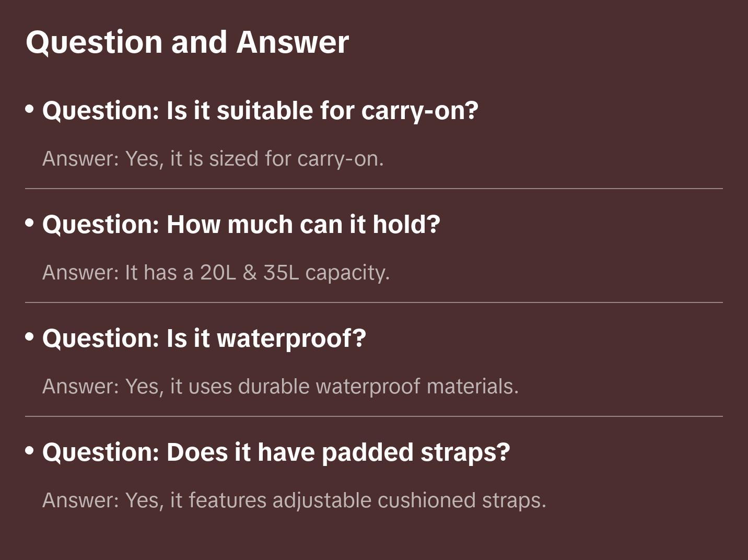Click the divider line below the capacity answer
The image size is (748, 560).
[x=374, y=302]
